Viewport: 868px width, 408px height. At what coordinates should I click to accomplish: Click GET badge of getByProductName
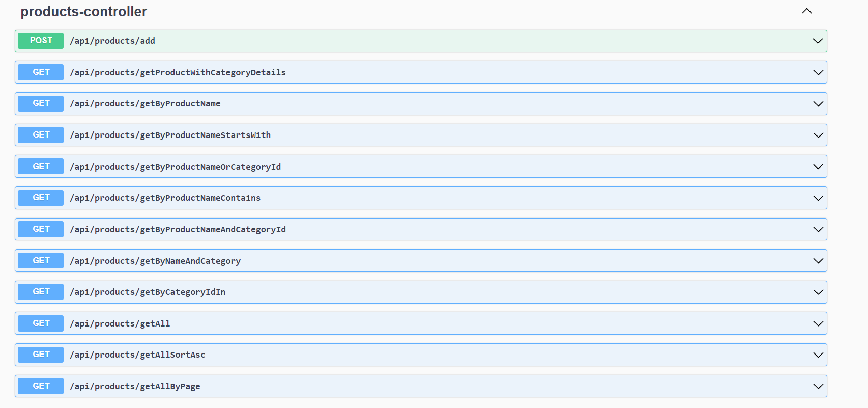point(41,103)
